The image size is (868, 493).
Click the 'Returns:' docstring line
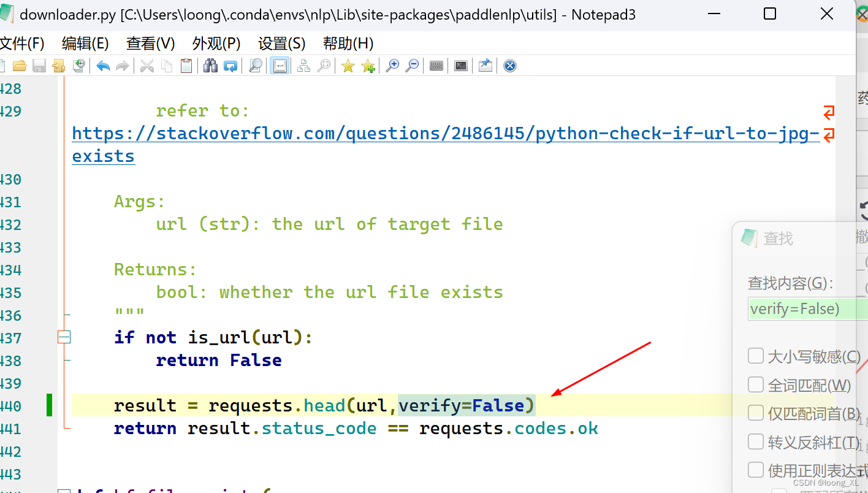pos(156,269)
